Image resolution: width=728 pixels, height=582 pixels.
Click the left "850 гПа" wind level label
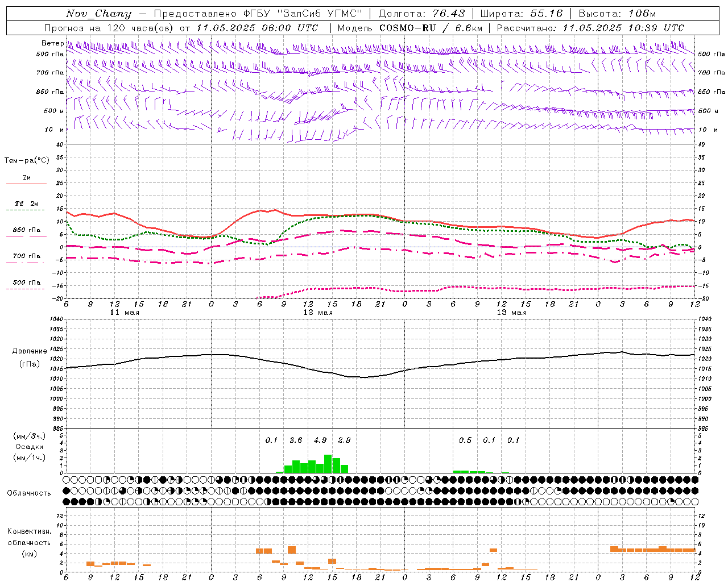[x=50, y=92]
